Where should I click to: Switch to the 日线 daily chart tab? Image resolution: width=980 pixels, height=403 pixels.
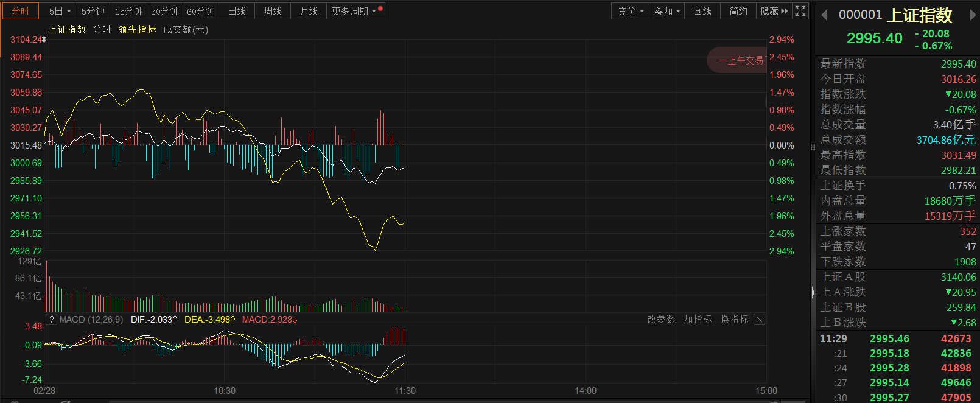237,11
